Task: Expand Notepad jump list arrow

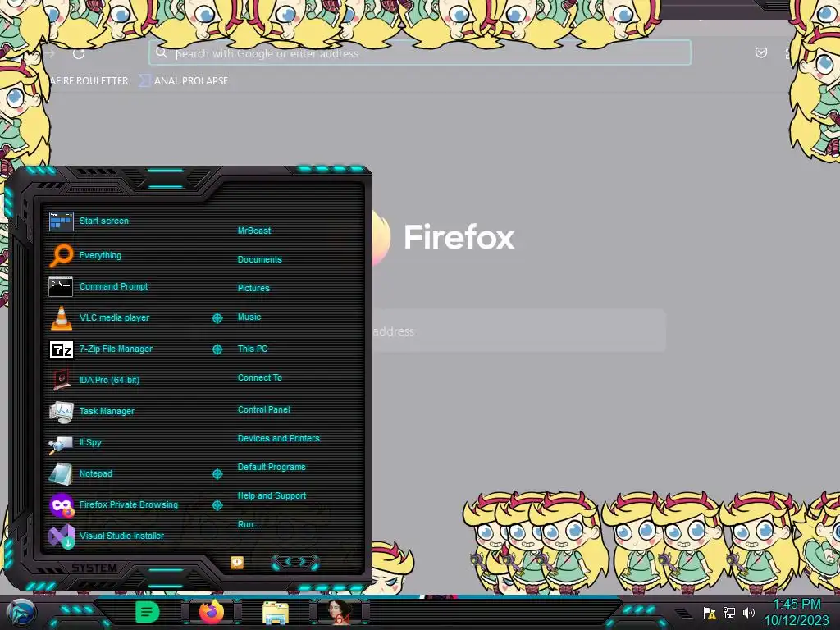Action: coord(217,474)
